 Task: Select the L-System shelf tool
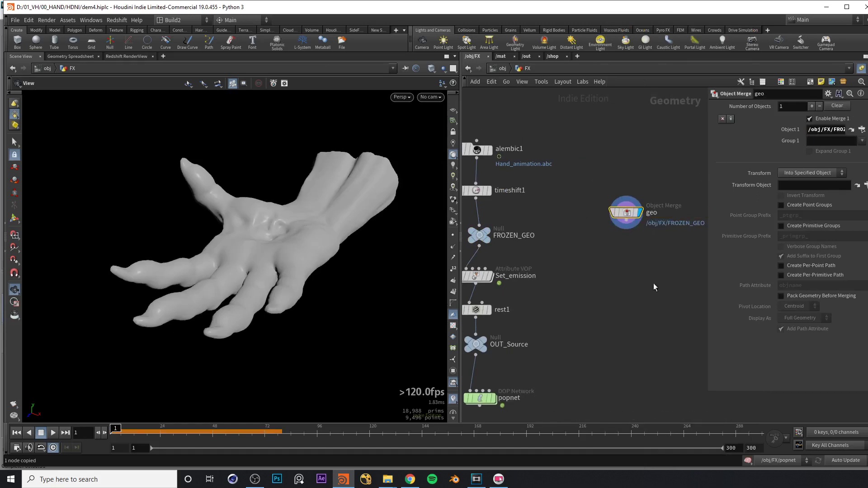(x=302, y=42)
